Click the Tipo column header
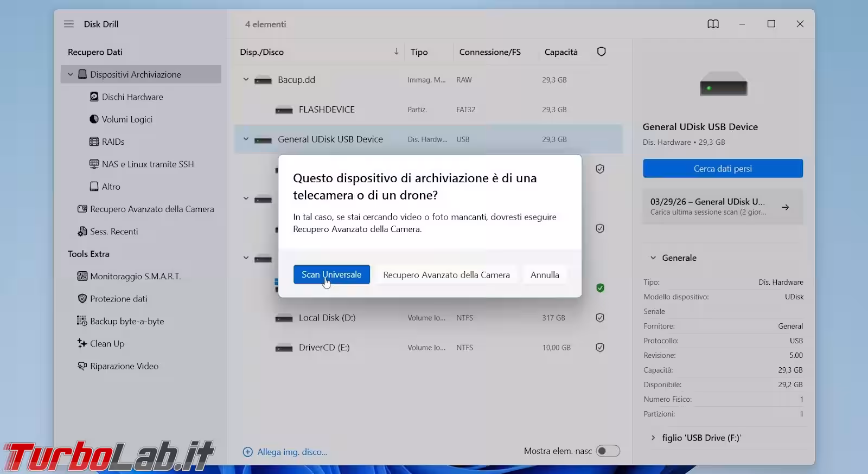 point(419,52)
